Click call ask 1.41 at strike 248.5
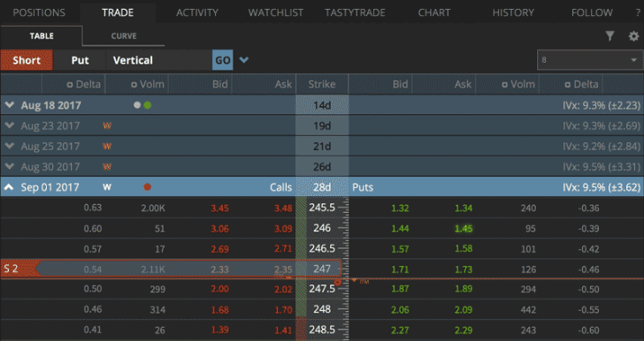The image size is (644, 341). 283,330
